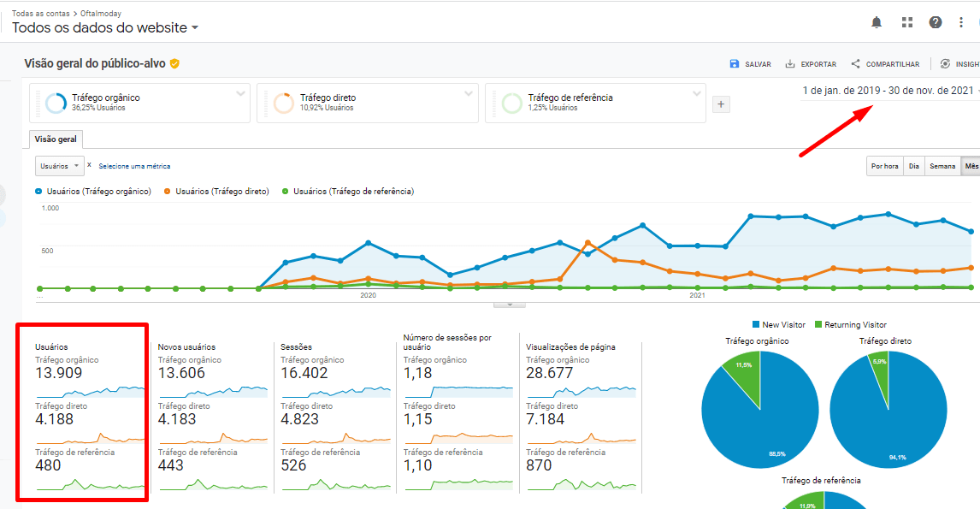Click the Selecione uma métrica link
980x509 pixels.
pyautogui.click(x=134, y=166)
